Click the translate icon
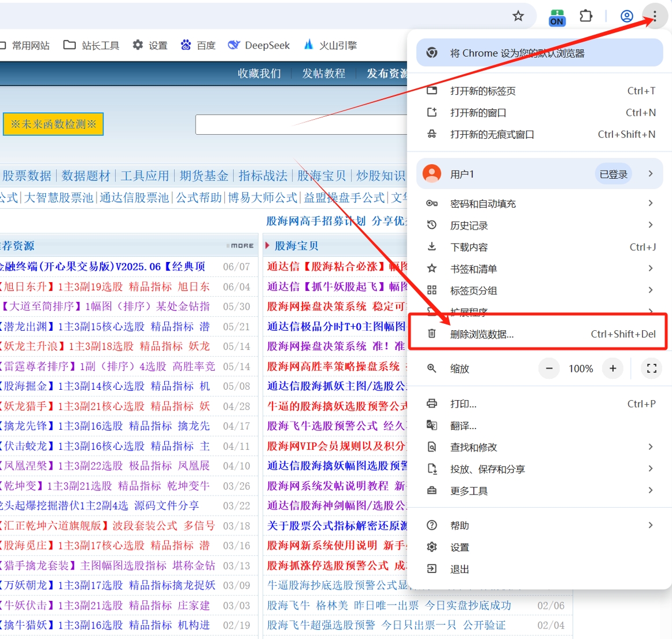 432,425
